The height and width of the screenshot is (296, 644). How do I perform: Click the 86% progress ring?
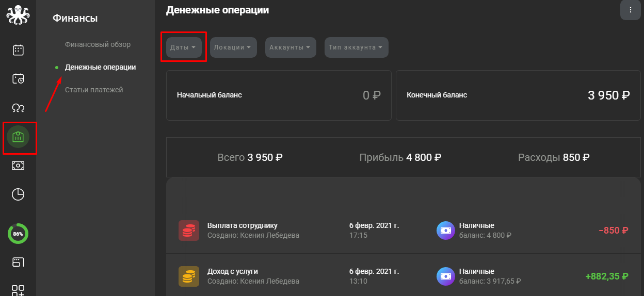18,234
